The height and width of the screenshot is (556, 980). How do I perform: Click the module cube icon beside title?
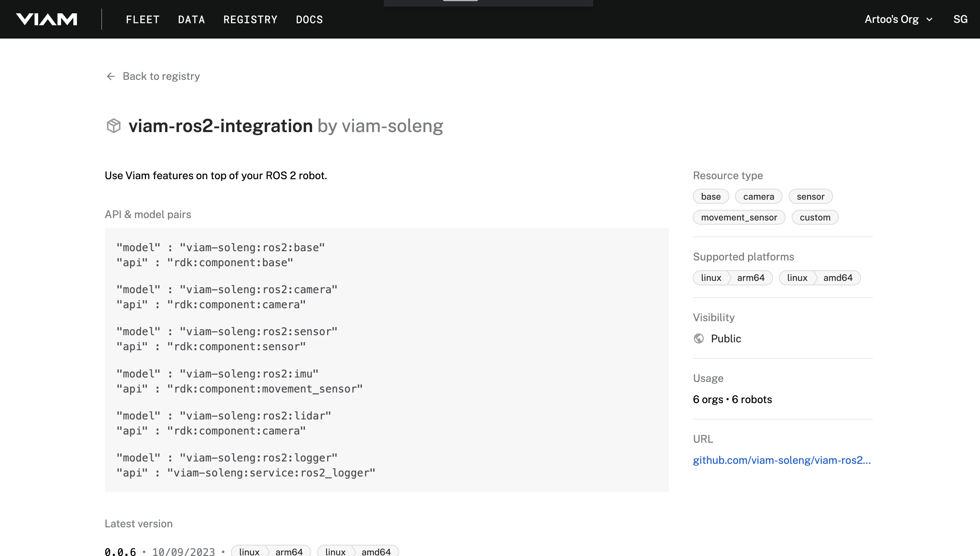[x=113, y=126]
